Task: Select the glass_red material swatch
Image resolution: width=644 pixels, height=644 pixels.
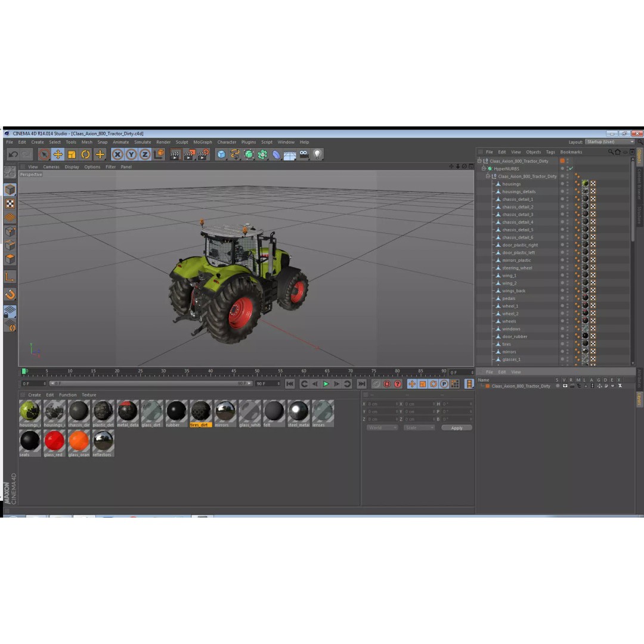Action: [x=54, y=444]
